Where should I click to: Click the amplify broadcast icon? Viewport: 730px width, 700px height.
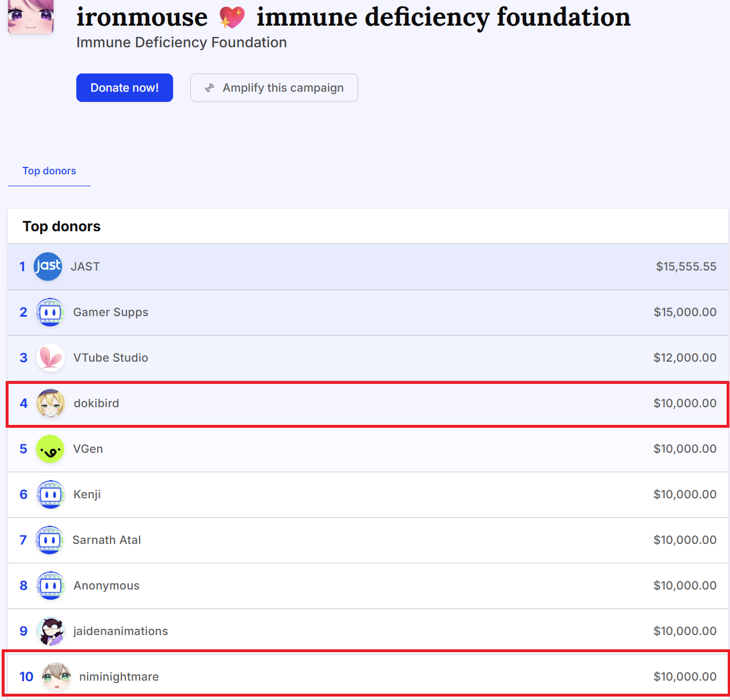[210, 88]
